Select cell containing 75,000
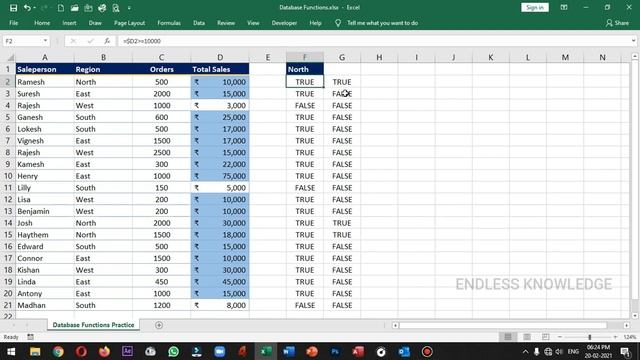 220,176
